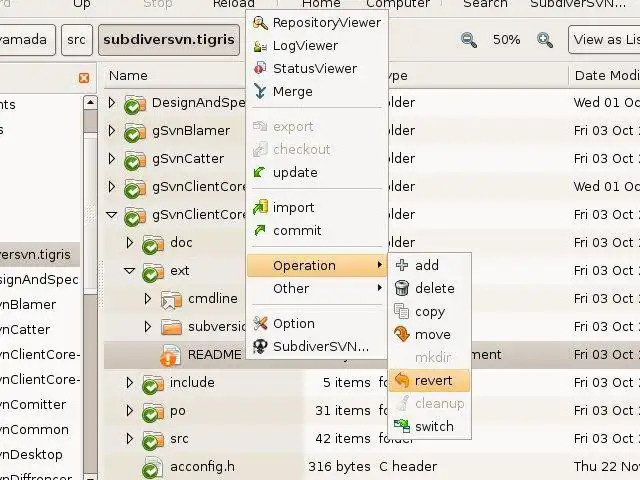Screen dimensions: 640x480
Task: Click the Merge arrow icon
Action: (260, 91)
